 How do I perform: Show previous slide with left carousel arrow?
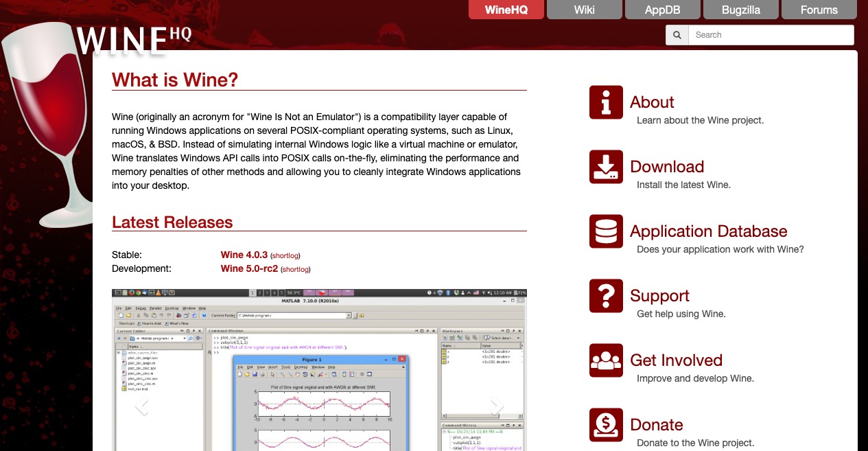[142, 406]
